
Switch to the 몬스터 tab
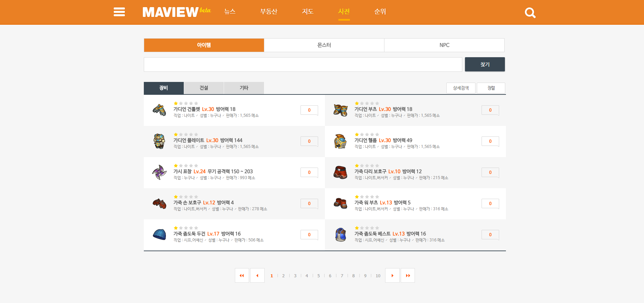[x=324, y=45]
